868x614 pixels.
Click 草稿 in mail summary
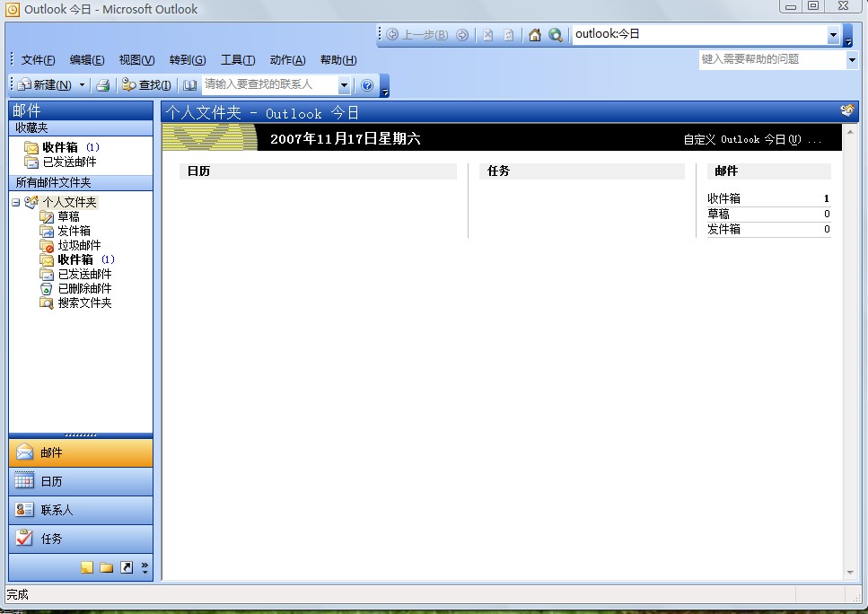(x=718, y=214)
